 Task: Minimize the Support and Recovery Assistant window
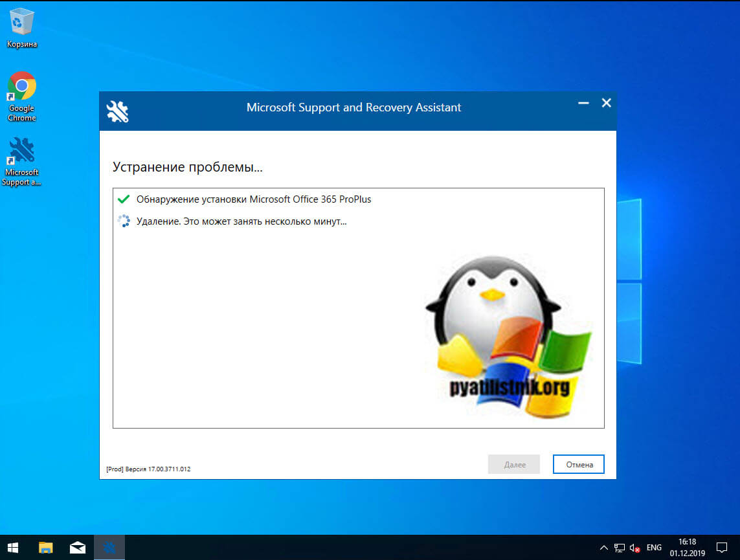[x=583, y=103]
